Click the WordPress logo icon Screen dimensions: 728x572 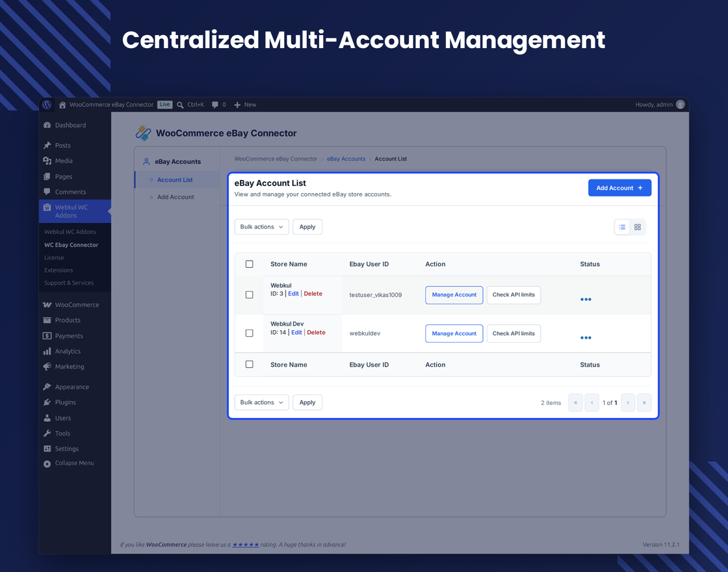click(x=47, y=105)
